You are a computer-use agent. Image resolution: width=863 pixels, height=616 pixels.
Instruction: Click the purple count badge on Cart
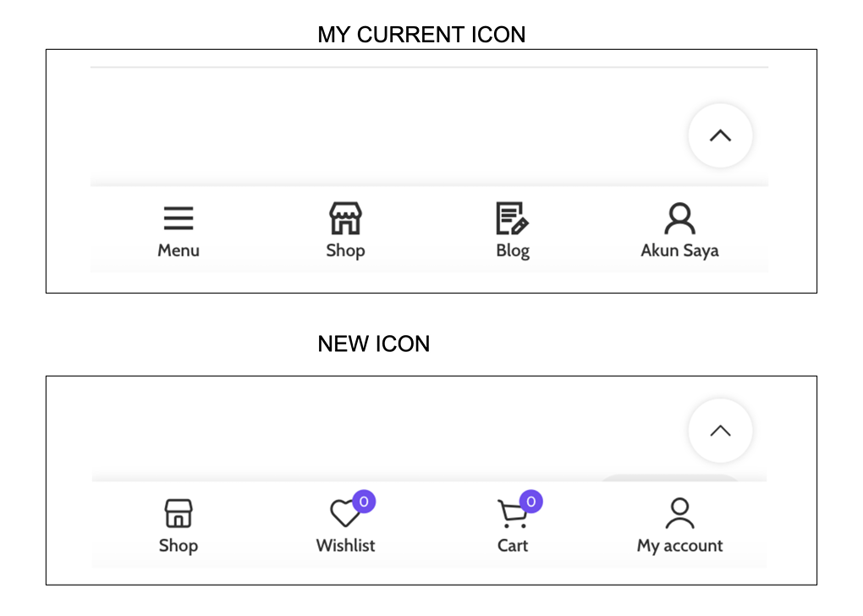[531, 502]
